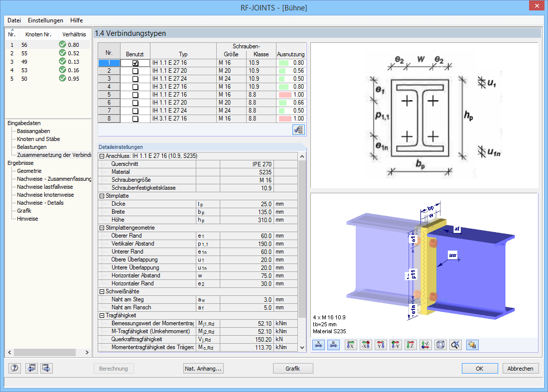Collapse the Stirnplattengeometrie section

[x=102, y=228]
